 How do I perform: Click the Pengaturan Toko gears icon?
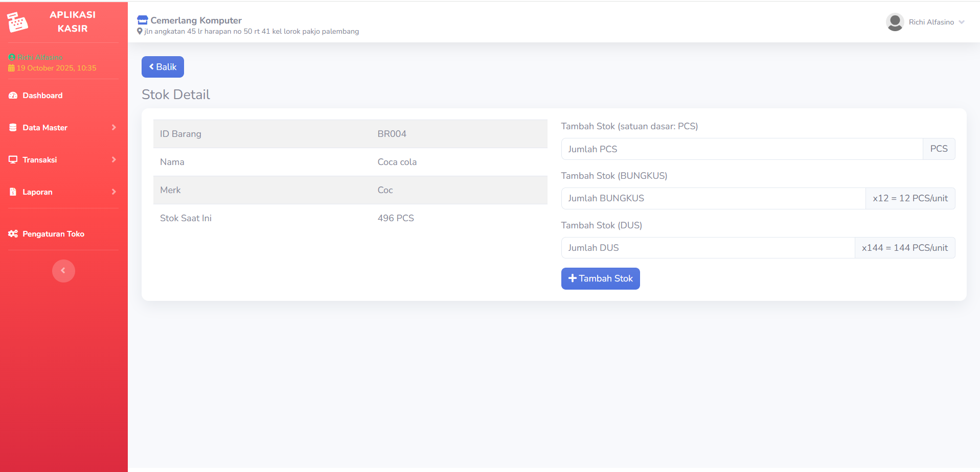[13, 234]
